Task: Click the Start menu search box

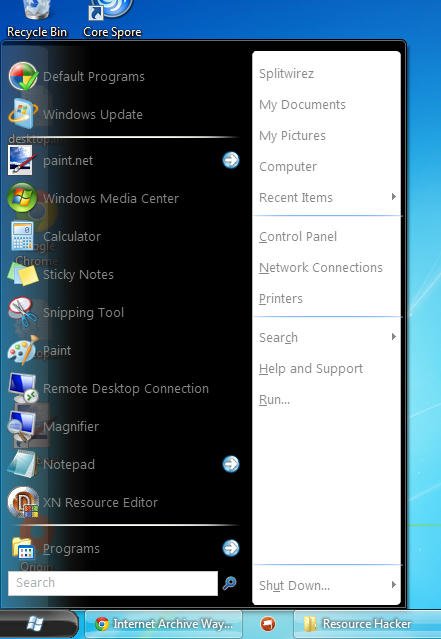Action: [113, 583]
